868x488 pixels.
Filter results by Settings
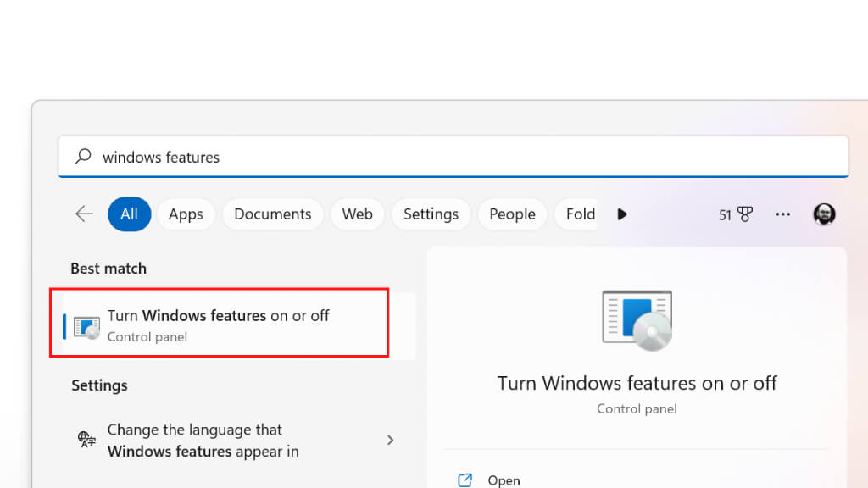pyautogui.click(x=431, y=214)
